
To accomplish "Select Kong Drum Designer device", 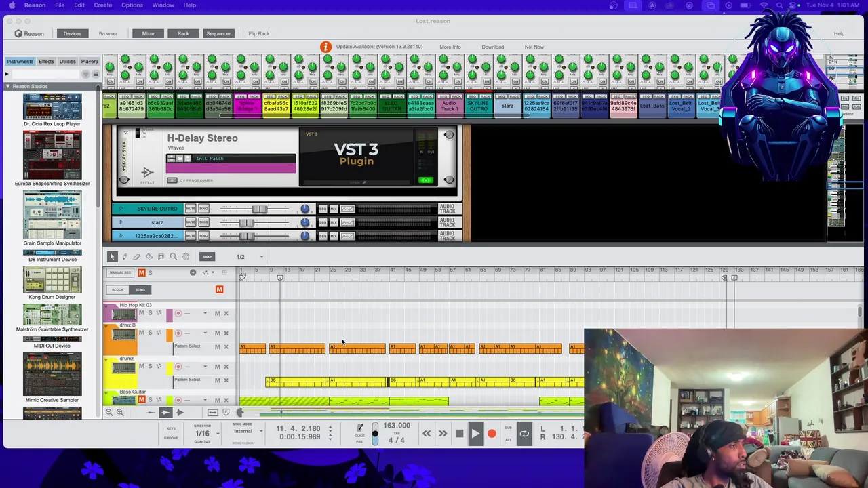I will point(52,279).
